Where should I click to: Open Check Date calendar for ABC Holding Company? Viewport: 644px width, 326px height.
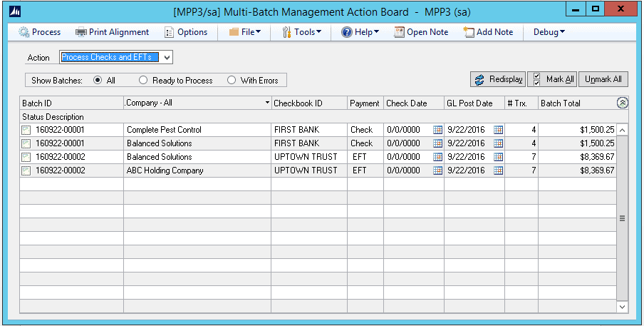pyautogui.click(x=438, y=170)
